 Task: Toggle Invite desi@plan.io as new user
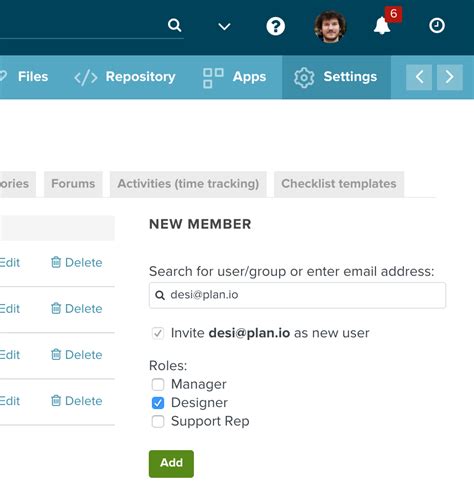click(158, 333)
